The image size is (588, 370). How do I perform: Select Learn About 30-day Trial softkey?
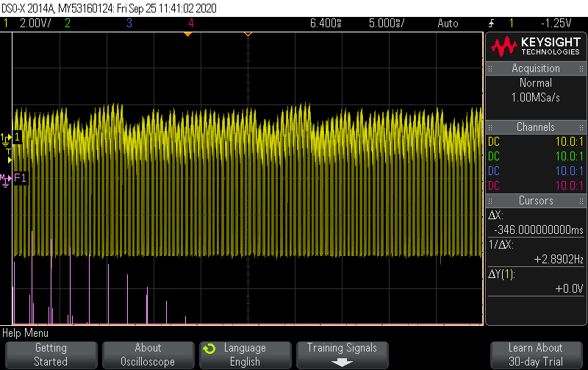537,355
